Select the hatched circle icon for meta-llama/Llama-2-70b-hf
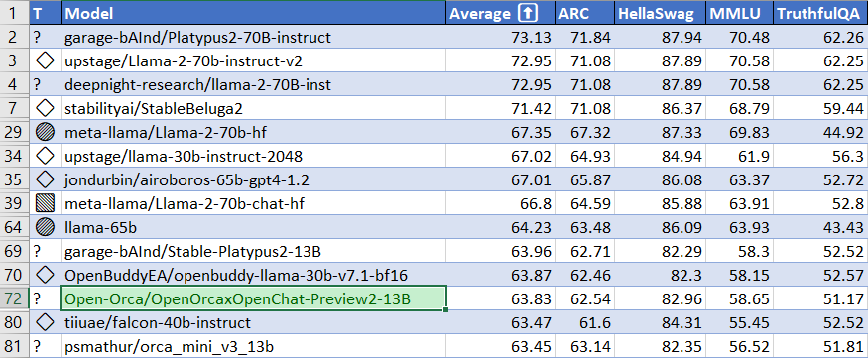 45,132
